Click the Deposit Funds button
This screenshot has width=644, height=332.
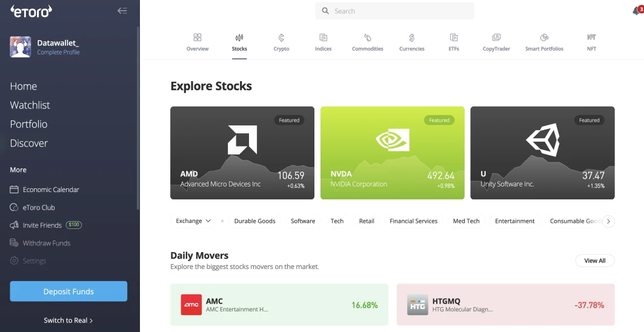click(68, 291)
